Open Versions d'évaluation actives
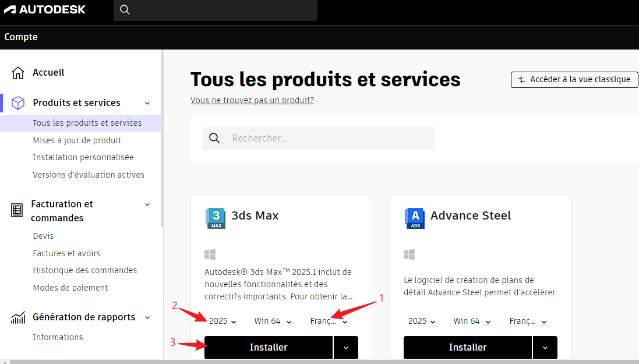Viewport: 639px width, 364px height. (x=89, y=175)
